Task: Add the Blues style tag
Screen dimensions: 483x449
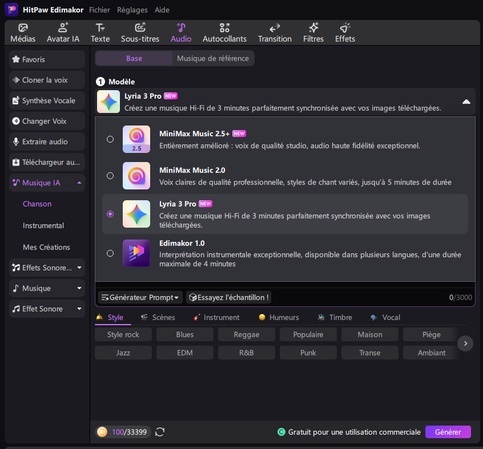Action: click(185, 335)
